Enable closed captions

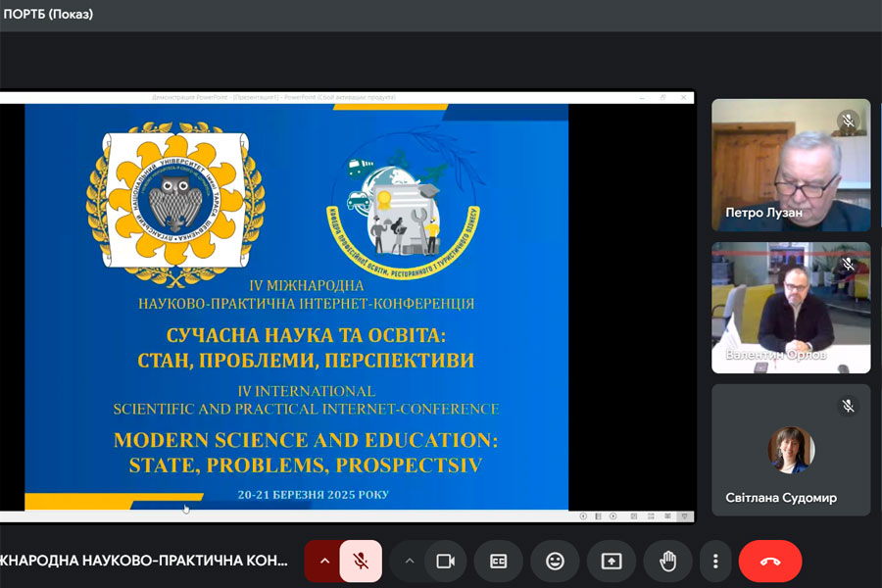tap(499, 561)
